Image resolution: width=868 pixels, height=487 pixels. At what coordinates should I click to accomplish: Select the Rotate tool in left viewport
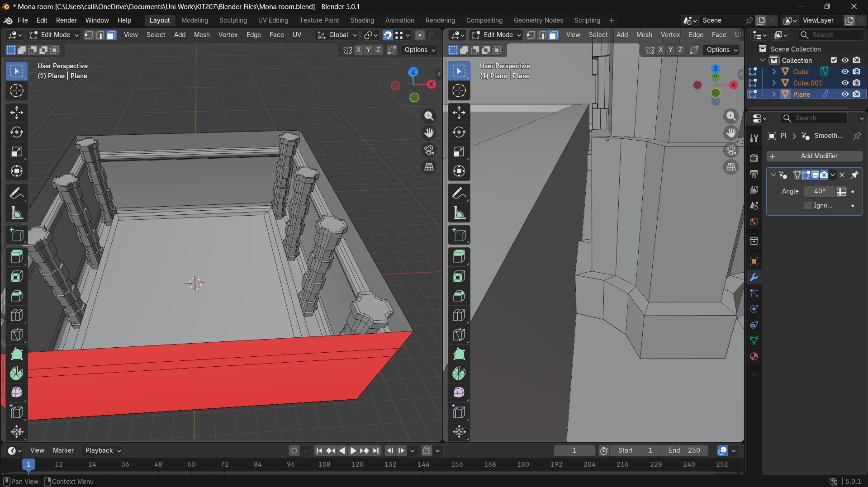(x=17, y=132)
